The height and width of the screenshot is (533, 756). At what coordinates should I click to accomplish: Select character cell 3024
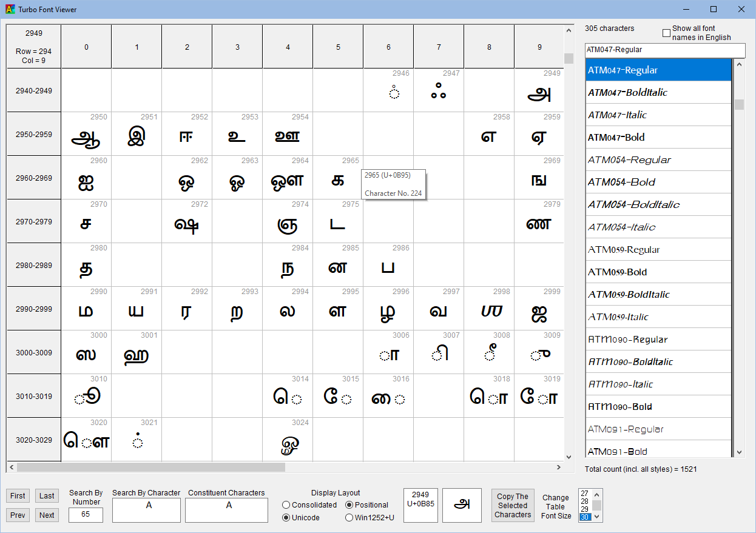pos(288,439)
